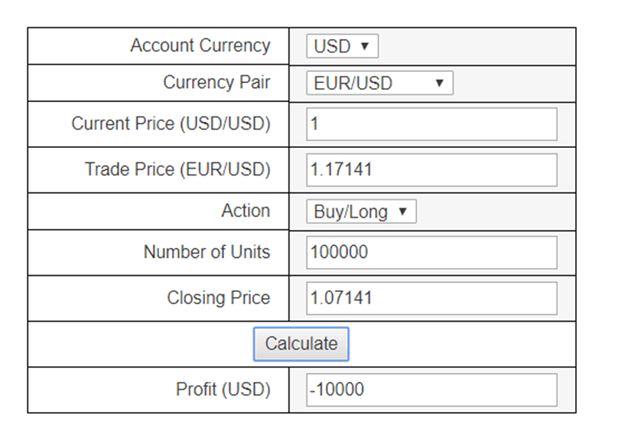Screen dimensions: 626x436
Task: Click the Trade Price field showing 1.17141
Action: [x=431, y=170]
